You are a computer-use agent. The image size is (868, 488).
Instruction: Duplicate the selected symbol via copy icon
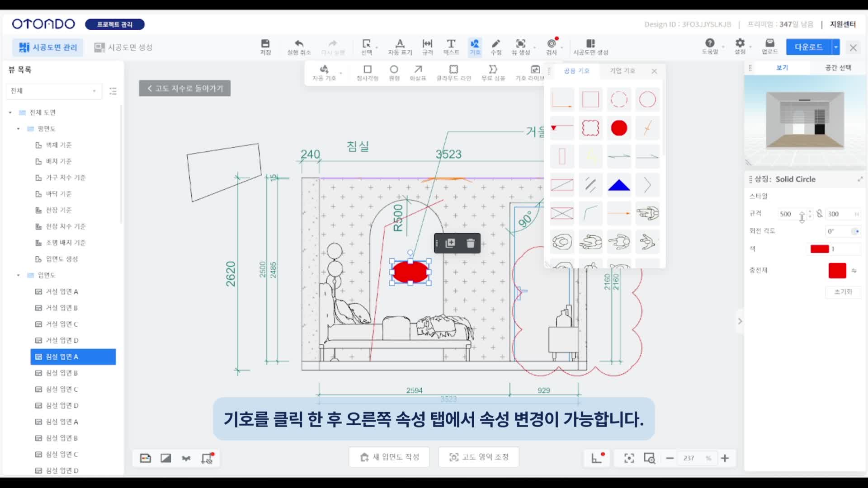tap(450, 243)
